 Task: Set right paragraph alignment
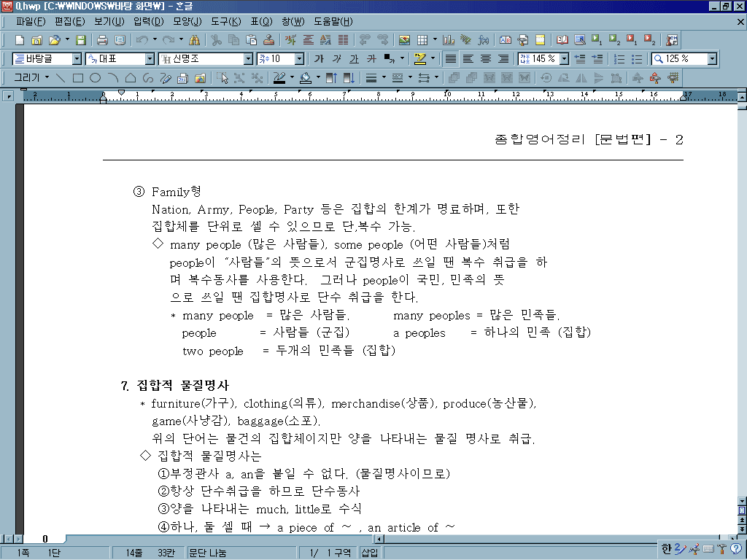[x=503, y=58]
